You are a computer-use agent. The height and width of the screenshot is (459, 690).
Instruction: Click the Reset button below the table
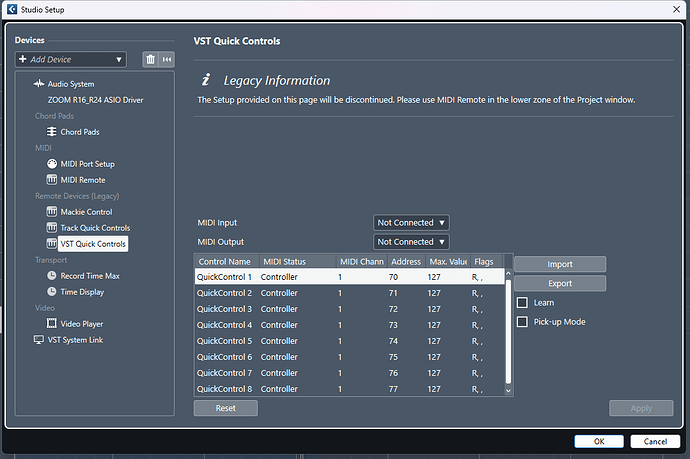click(x=226, y=408)
